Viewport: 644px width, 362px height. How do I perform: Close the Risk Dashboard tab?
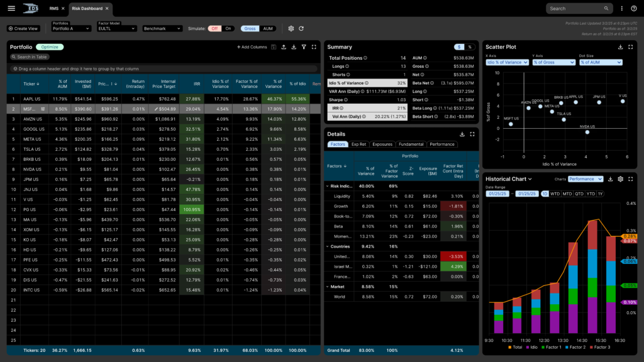[x=107, y=8]
